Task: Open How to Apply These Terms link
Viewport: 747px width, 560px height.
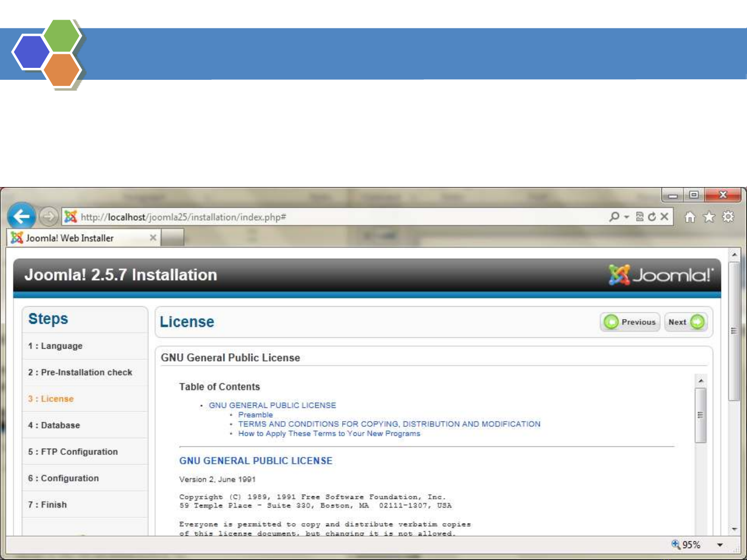Action: tap(329, 433)
